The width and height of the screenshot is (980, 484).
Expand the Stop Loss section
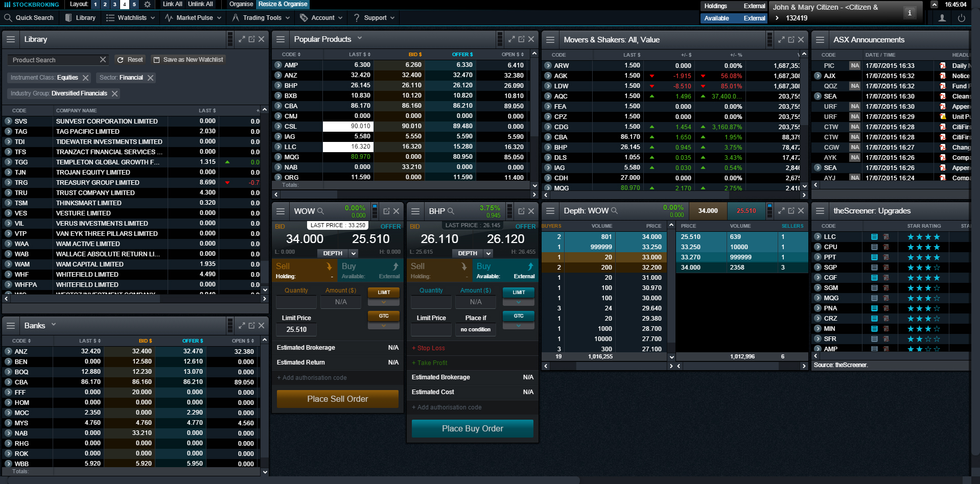(x=428, y=348)
